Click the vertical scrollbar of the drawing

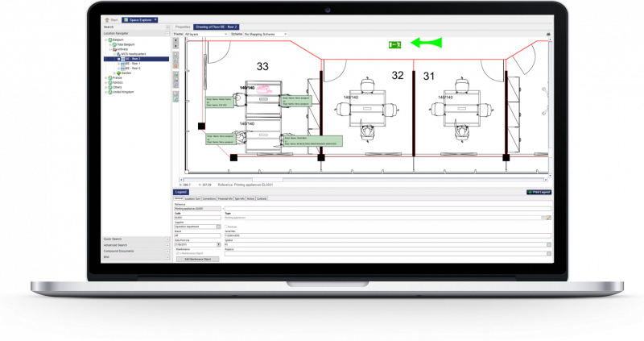click(551, 108)
